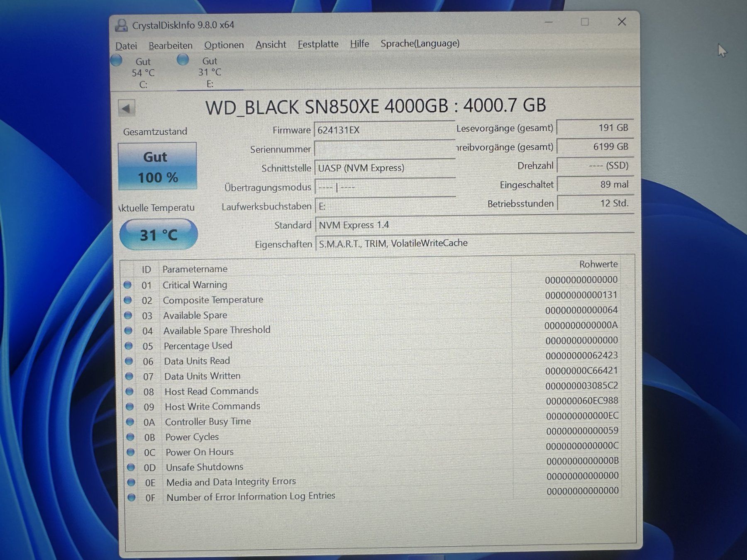Click the Eingeschaltet value 89 mal

pyautogui.click(x=595, y=184)
